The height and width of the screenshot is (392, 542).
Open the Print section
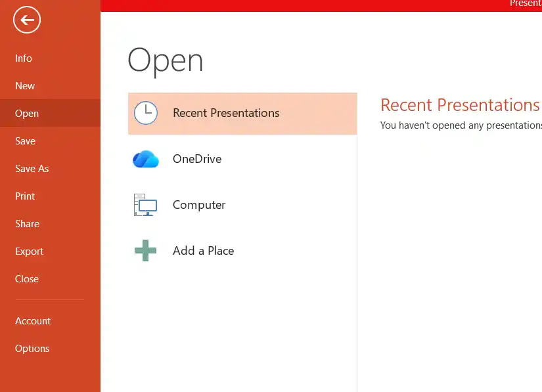(x=50, y=196)
